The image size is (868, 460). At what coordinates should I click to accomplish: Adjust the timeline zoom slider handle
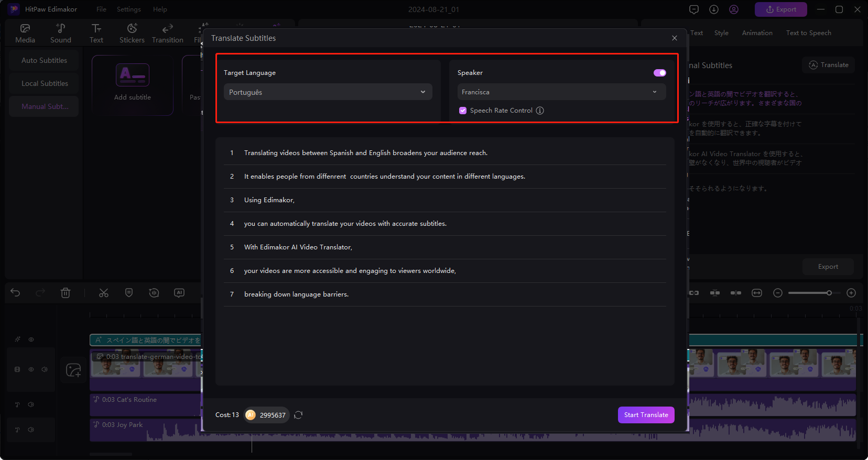click(x=829, y=293)
